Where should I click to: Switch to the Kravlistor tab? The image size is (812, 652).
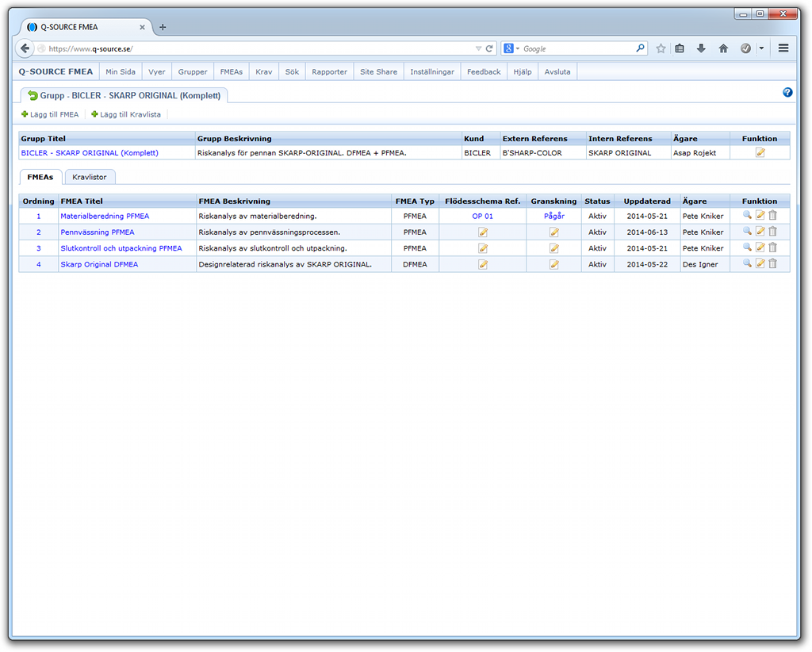coord(90,177)
